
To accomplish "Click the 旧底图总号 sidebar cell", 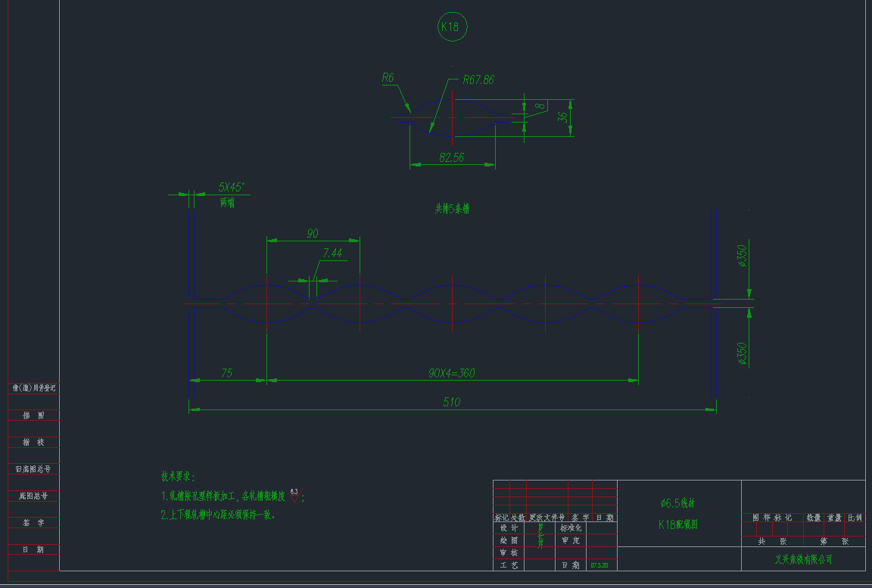I will pos(33,469).
